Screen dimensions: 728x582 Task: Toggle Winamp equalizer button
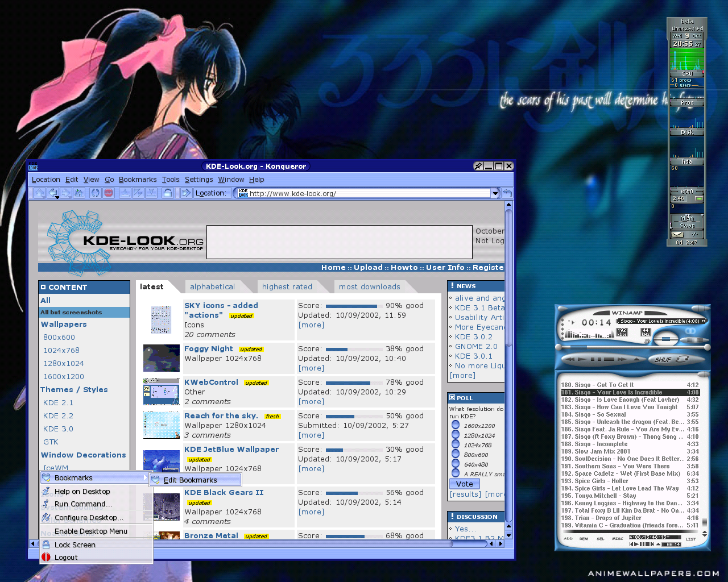689,340
